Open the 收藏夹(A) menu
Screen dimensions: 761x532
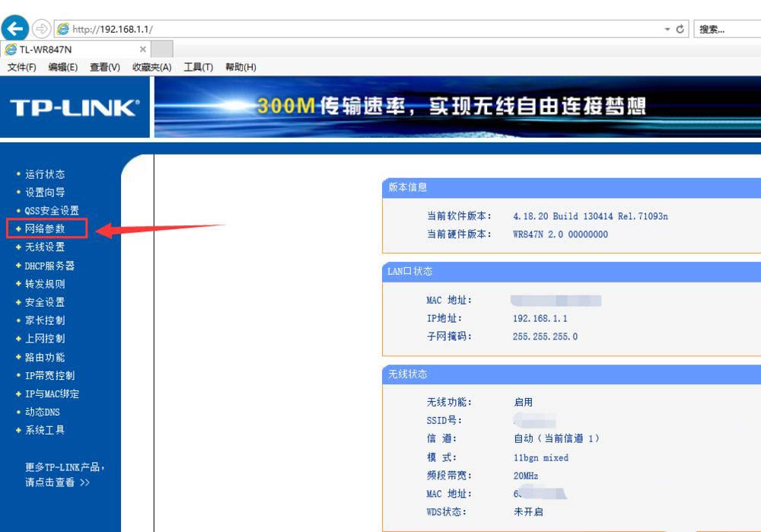pos(152,67)
